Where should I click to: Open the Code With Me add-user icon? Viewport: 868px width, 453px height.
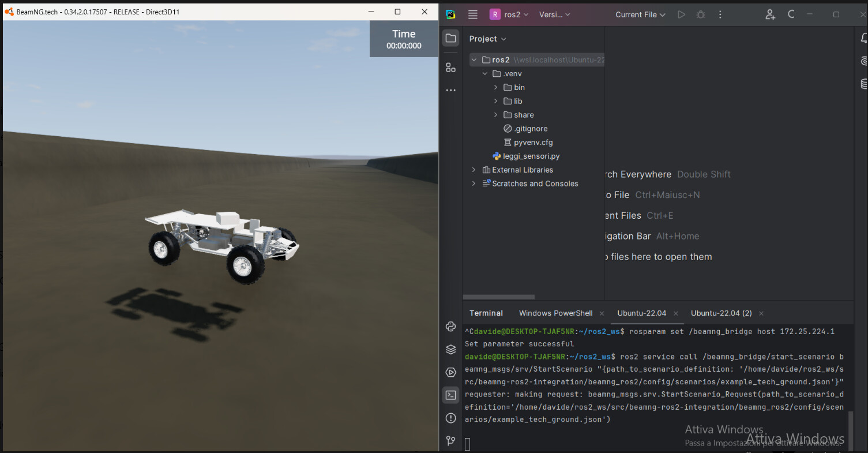click(770, 14)
